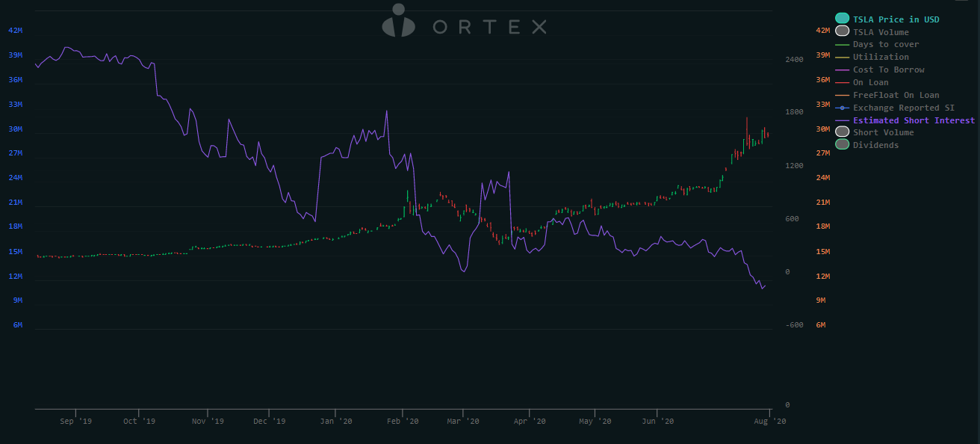980x444 pixels.
Task: Enable the Cost To Borrow line
Action: click(x=888, y=70)
